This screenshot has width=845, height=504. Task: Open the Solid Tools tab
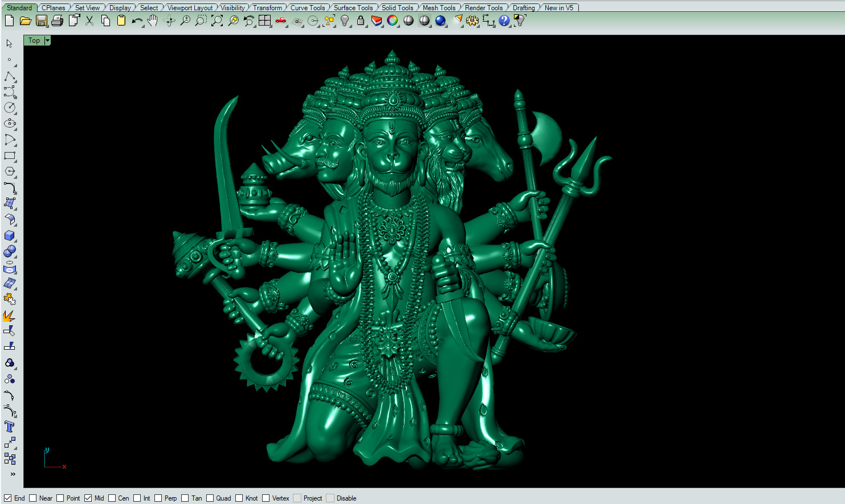coord(398,7)
